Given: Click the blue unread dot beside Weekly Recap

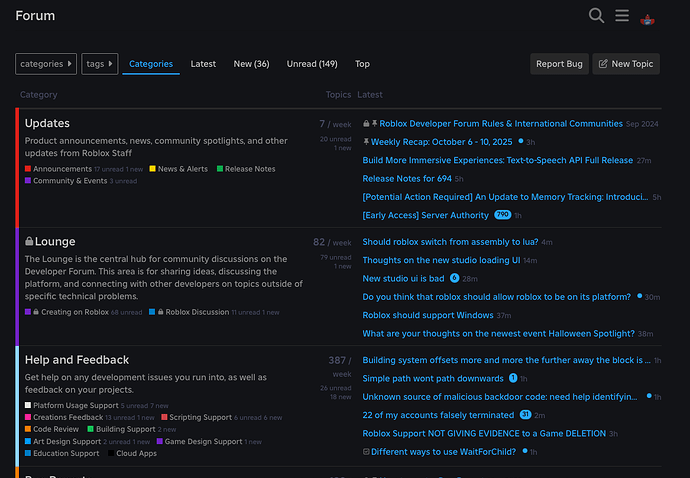Looking at the screenshot, I should point(521,141).
